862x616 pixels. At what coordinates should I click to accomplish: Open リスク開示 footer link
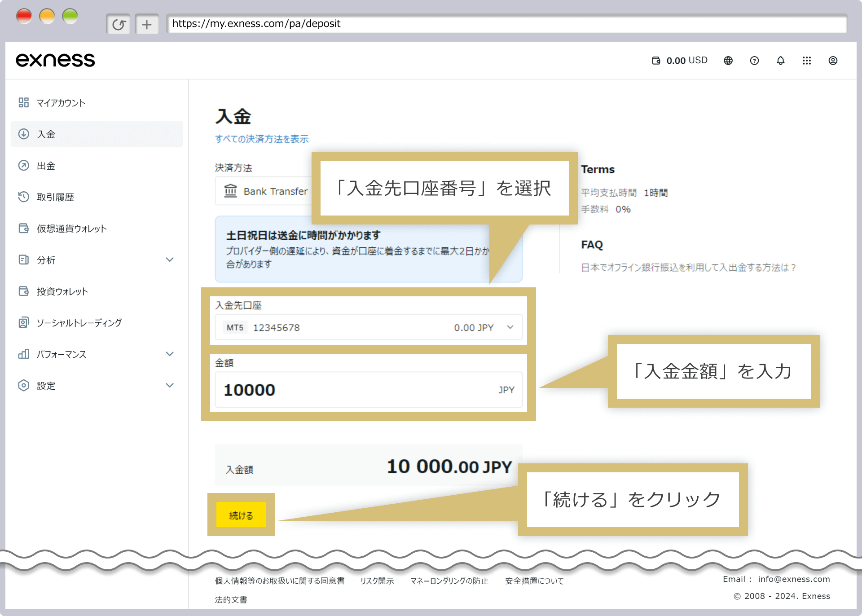coord(377,581)
